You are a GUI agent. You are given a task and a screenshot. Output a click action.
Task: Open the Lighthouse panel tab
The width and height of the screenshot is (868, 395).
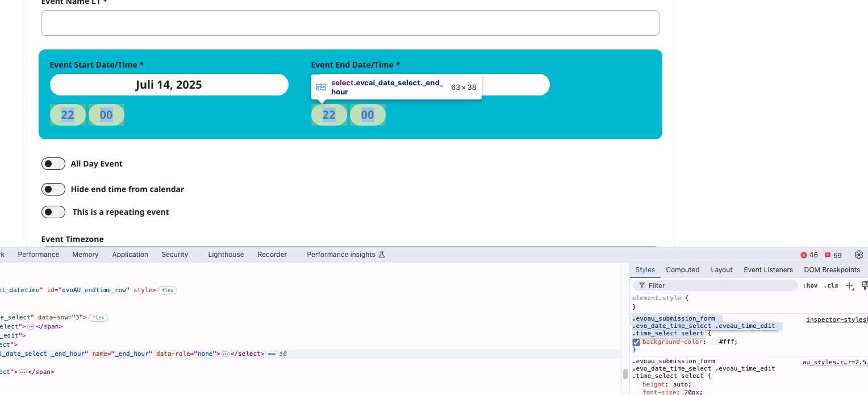coord(226,255)
